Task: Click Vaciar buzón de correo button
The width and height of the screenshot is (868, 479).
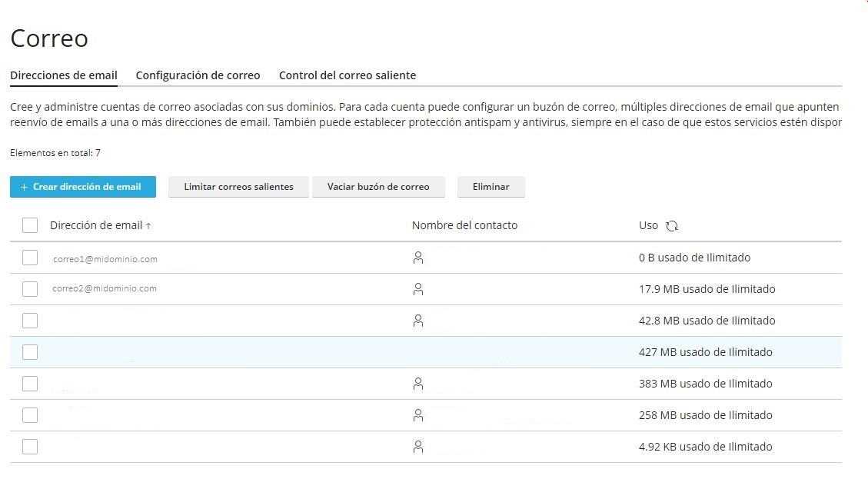Action: (x=377, y=187)
